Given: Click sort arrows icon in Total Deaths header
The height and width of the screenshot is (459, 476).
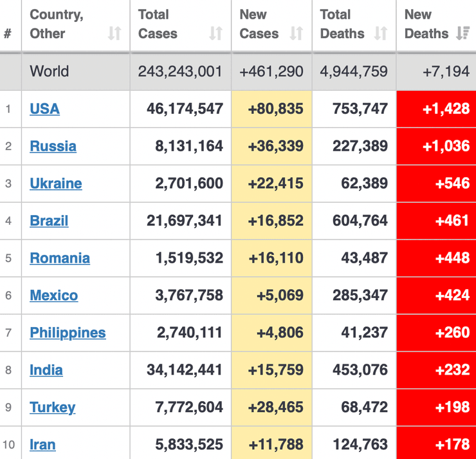Looking at the screenshot, I should pos(381,33).
